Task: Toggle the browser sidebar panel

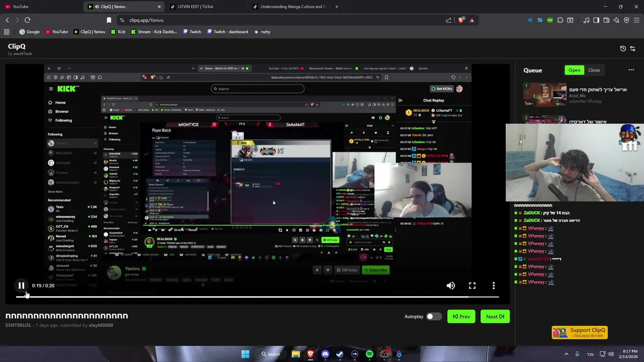Action: (596, 20)
